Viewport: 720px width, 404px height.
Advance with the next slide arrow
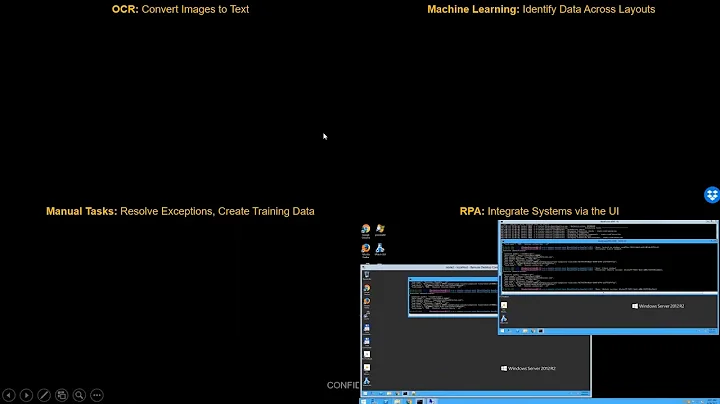click(x=26, y=395)
